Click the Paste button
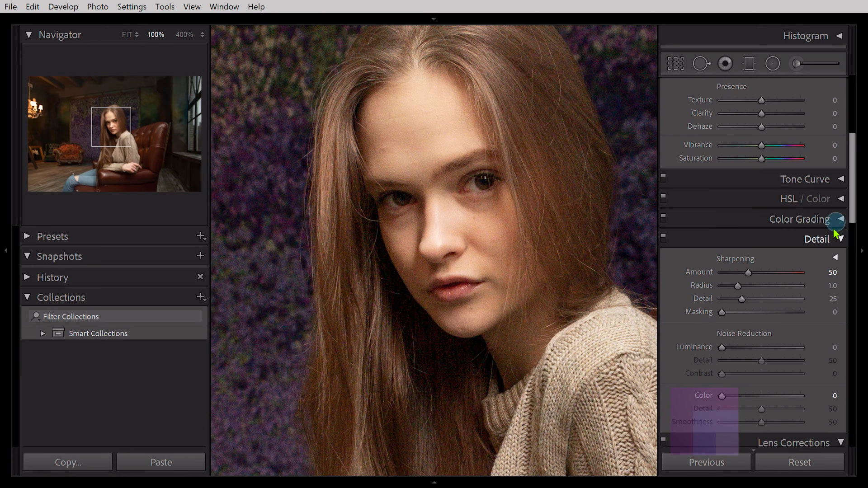The height and width of the screenshot is (488, 868). tap(161, 462)
